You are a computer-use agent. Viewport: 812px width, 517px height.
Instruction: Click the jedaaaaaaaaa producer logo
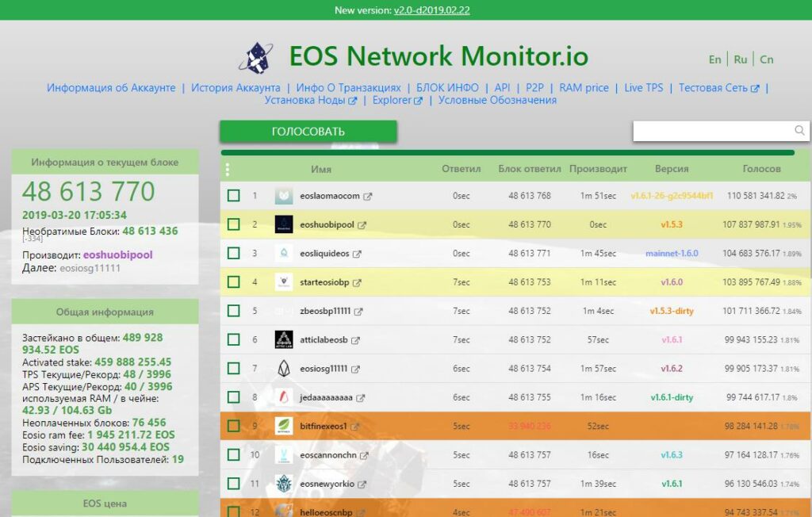[x=284, y=397]
